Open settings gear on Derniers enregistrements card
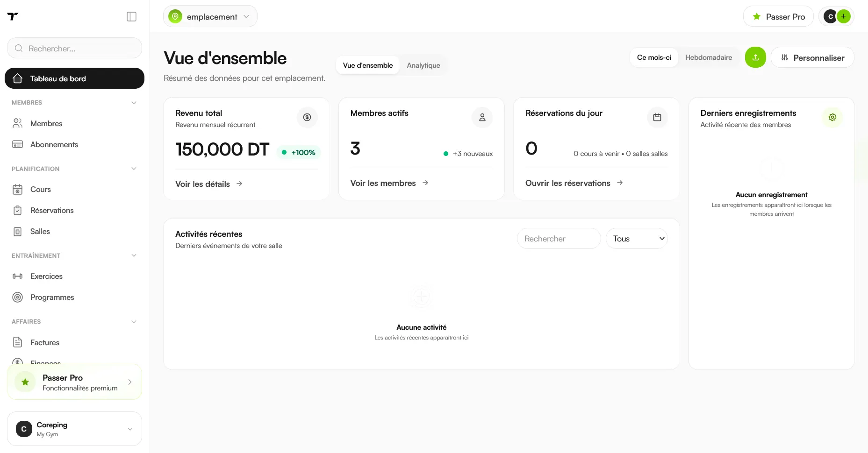This screenshot has height=453, width=868. pos(832,117)
